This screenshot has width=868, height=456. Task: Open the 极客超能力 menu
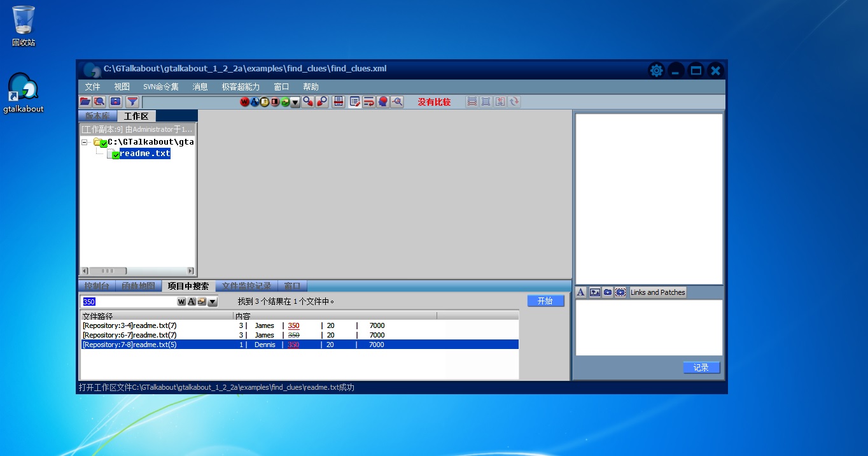click(x=241, y=87)
